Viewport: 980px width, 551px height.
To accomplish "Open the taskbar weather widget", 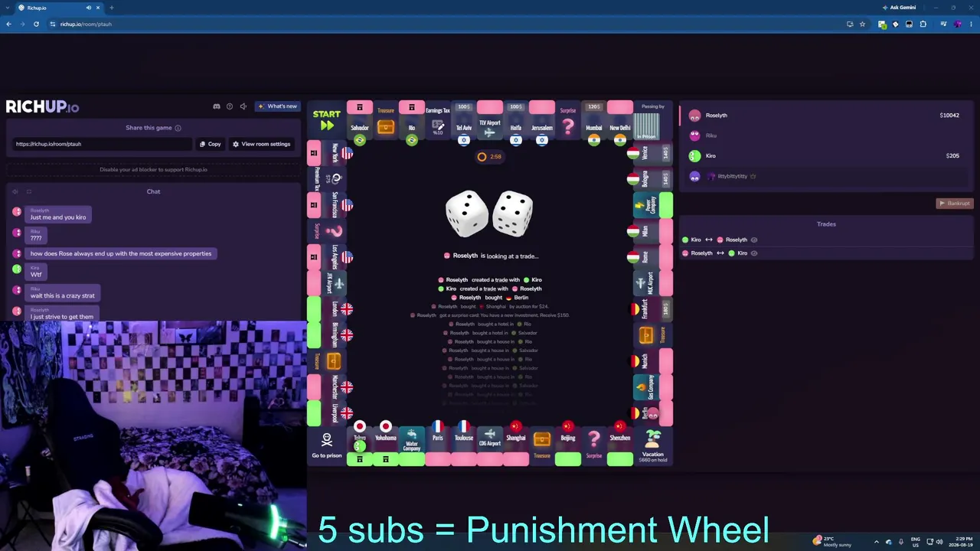I will (832, 542).
